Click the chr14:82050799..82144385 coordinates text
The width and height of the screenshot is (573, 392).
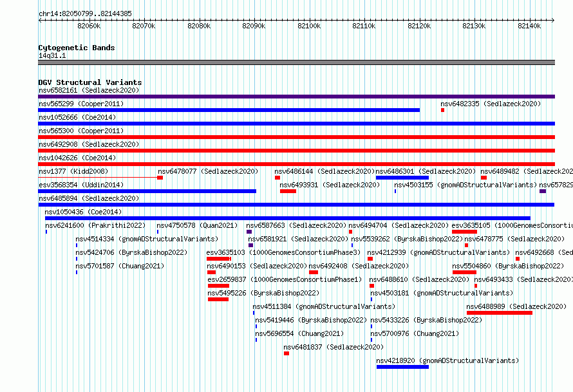click(85, 14)
